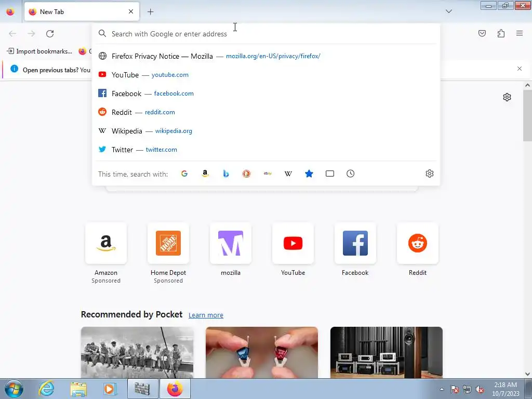Search in History clock icon
Viewport: 532px width, 399px height.
pyautogui.click(x=351, y=174)
